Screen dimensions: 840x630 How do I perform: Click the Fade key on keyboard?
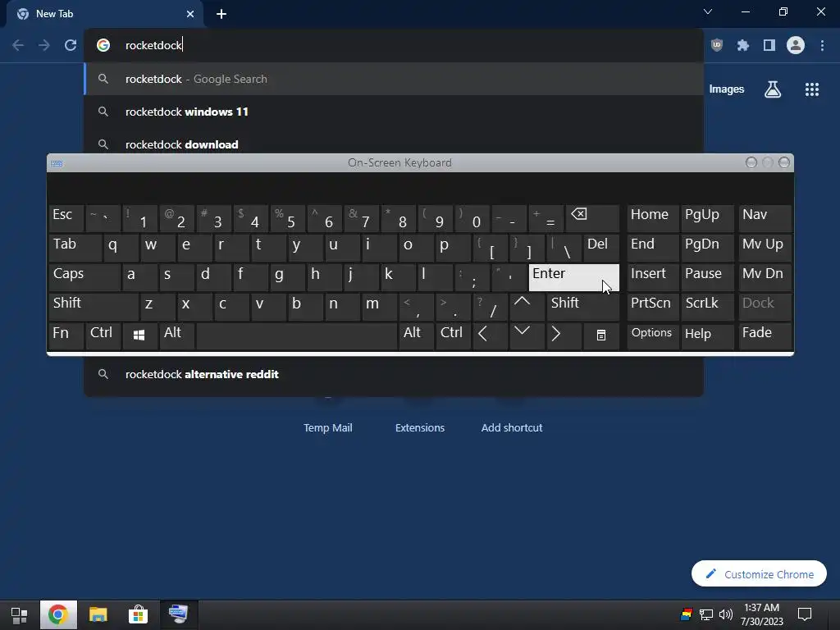(765, 336)
